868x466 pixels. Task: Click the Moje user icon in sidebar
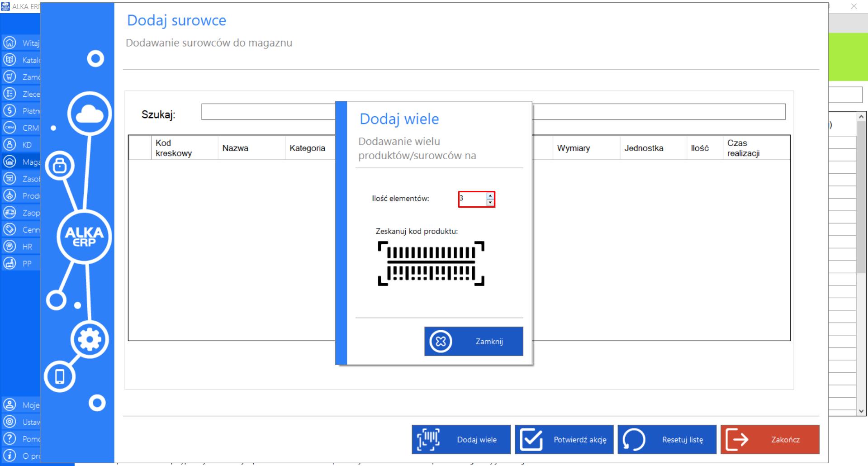click(x=9, y=404)
